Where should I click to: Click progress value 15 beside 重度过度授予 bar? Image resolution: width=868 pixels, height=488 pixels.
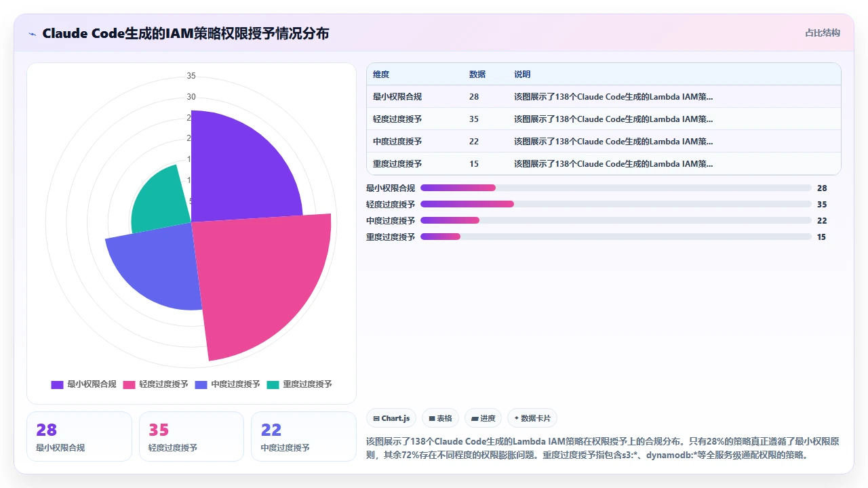click(822, 237)
